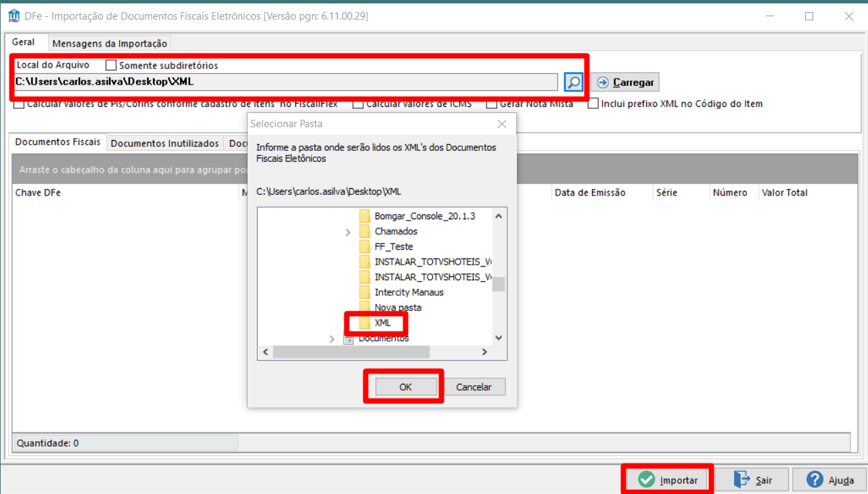Open Ajuda help button
Image resolution: width=868 pixels, height=494 pixels.
click(829, 480)
